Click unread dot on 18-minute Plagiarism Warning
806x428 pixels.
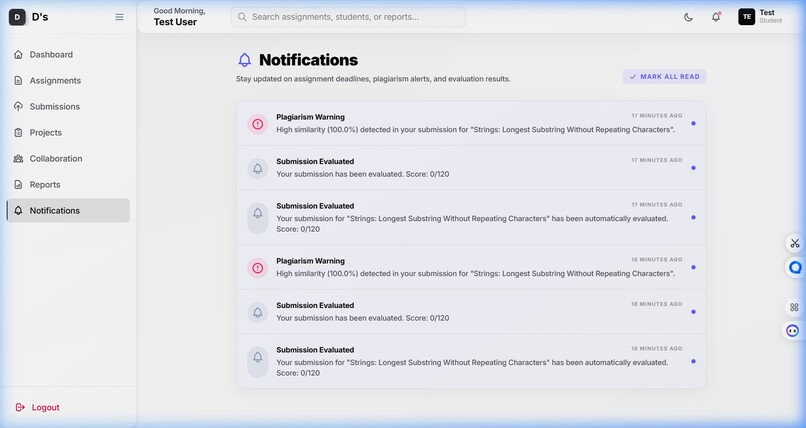click(x=693, y=267)
